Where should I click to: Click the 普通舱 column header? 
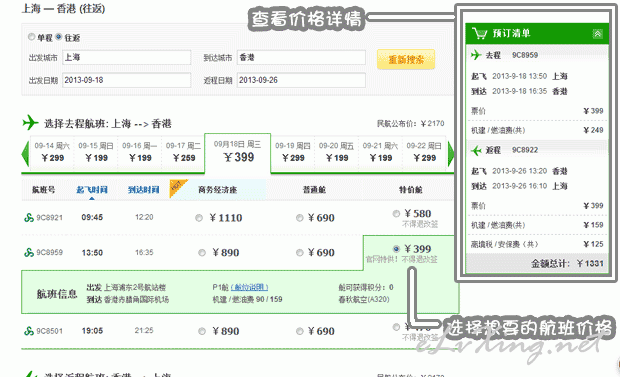click(x=314, y=190)
